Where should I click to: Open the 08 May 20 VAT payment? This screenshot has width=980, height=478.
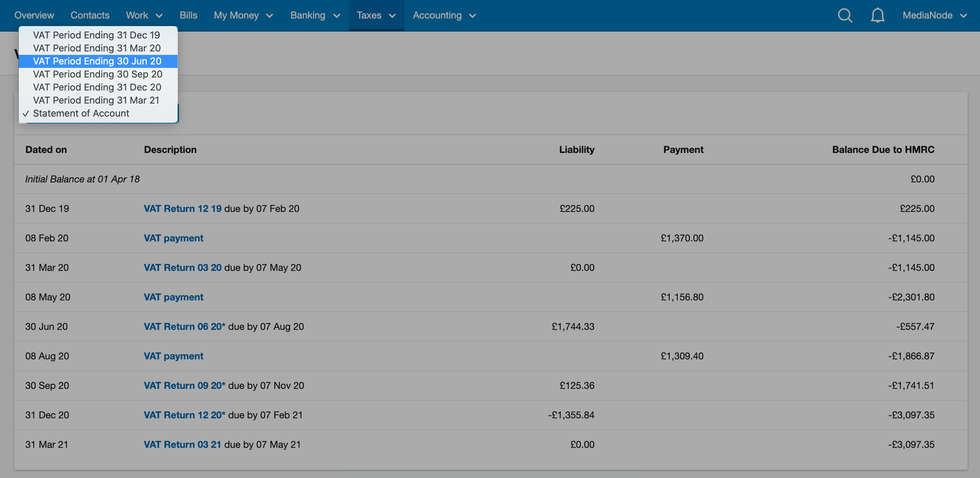(174, 297)
